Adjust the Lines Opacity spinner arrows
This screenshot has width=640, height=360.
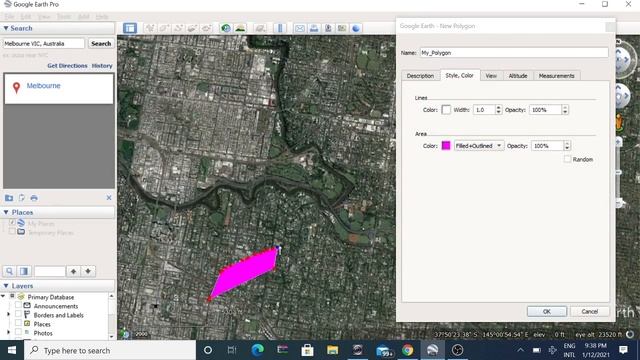pos(565,110)
